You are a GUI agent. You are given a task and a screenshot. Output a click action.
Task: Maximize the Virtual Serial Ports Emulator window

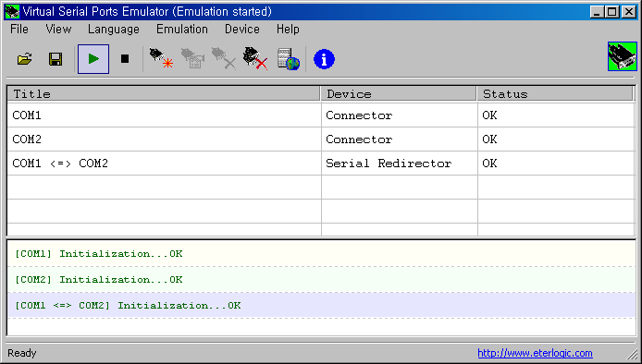[x=612, y=12]
